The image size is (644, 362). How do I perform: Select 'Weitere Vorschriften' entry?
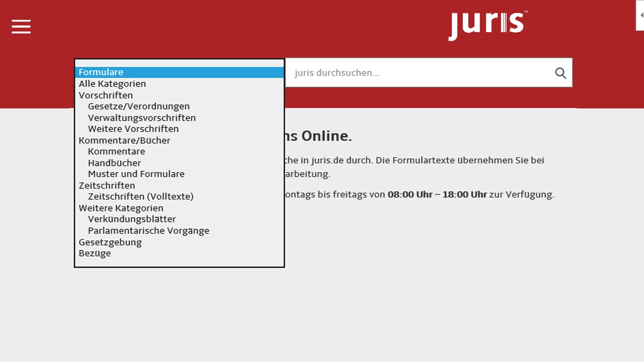[x=180, y=129]
